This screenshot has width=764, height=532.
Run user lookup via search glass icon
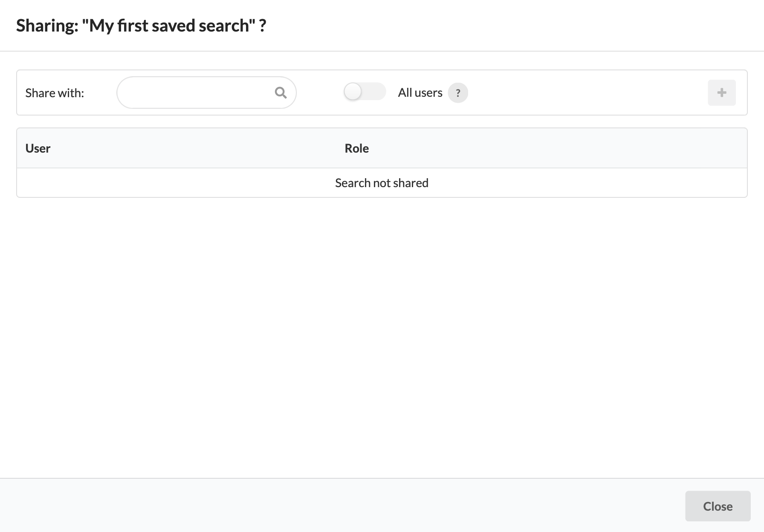tap(281, 93)
